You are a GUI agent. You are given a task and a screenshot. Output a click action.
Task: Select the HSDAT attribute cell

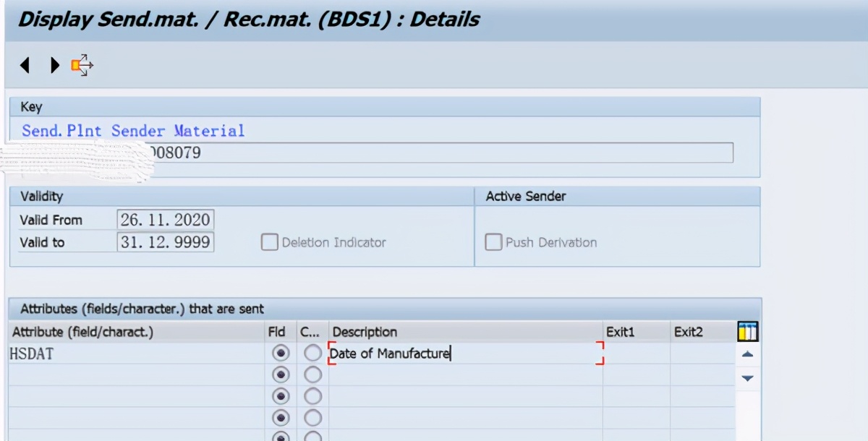tap(137, 354)
